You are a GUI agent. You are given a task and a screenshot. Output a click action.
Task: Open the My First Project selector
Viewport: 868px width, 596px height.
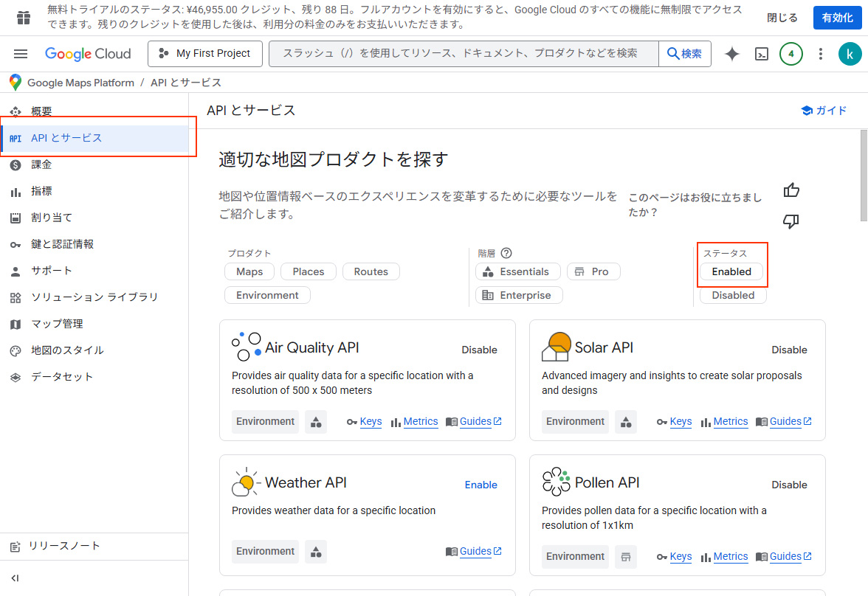click(x=204, y=54)
